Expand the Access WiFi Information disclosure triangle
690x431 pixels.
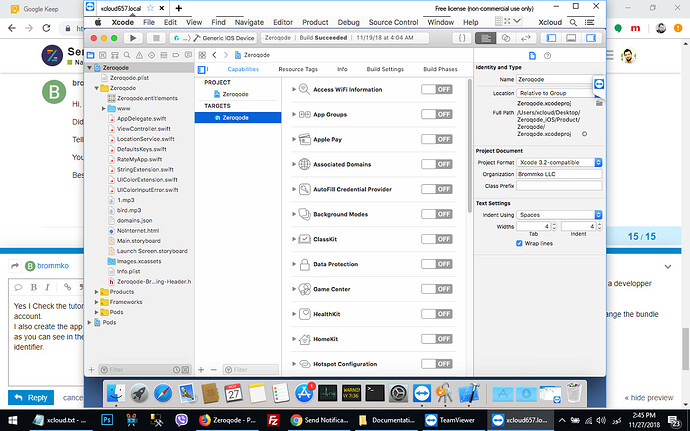tap(294, 89)
